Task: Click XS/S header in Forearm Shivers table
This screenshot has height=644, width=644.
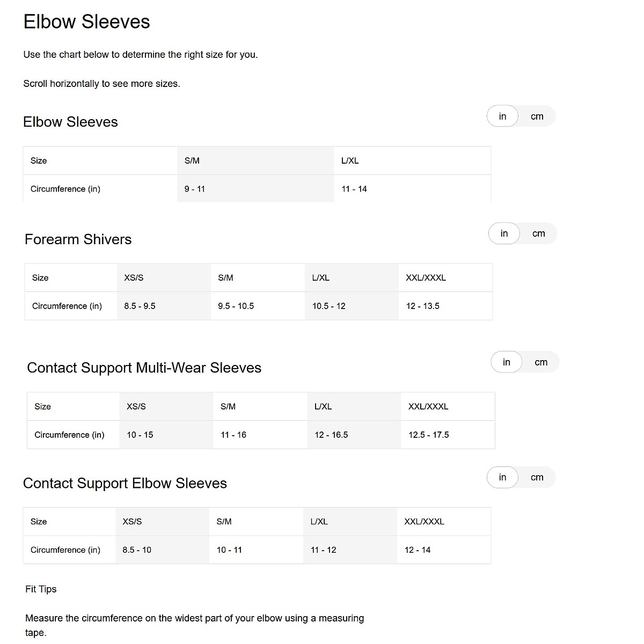Action: (x=134, y=277)
